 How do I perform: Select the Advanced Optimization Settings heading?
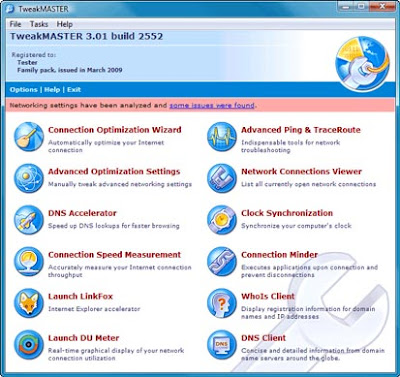(114, 171)
